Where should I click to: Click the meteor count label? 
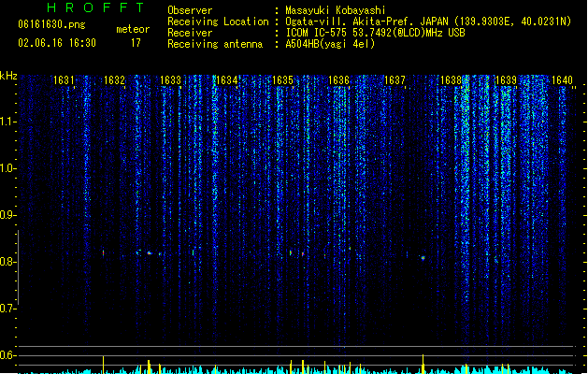click(133, 29)
